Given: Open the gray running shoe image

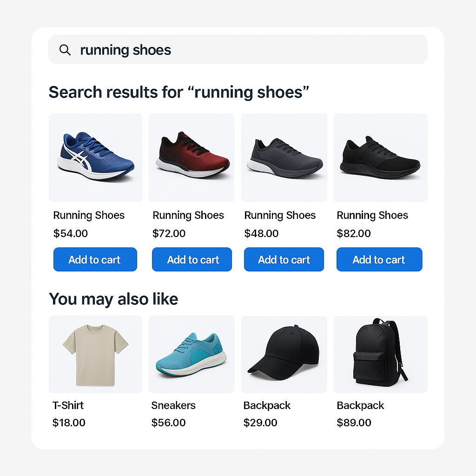Looking at the screenshot, I should pos(284,158).
